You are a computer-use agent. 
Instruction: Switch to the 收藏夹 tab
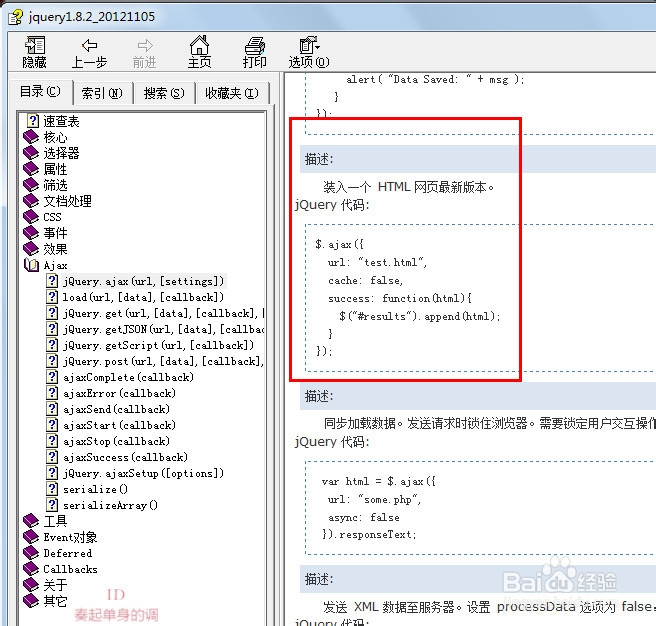[x=232, y=93]
